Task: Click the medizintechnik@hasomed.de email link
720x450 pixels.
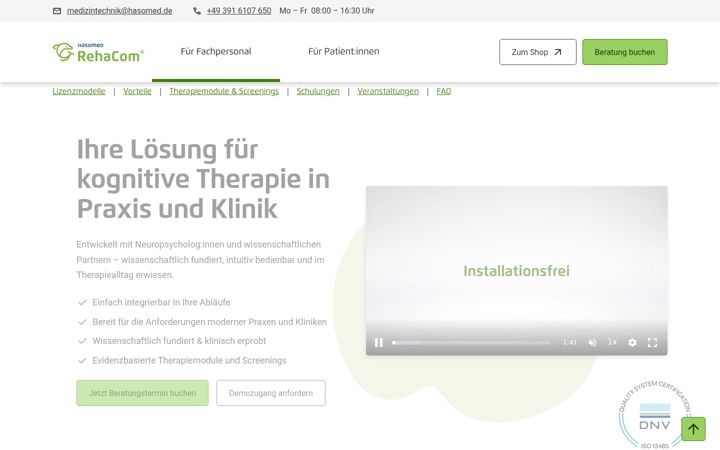Action: pyautogui.click(x=119, y=11)
